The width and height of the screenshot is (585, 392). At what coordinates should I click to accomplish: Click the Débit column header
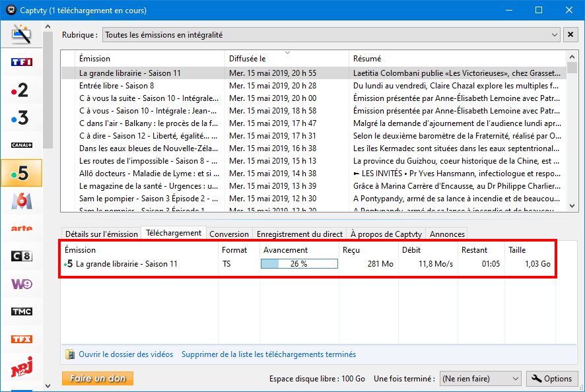(x=429, y=250)
